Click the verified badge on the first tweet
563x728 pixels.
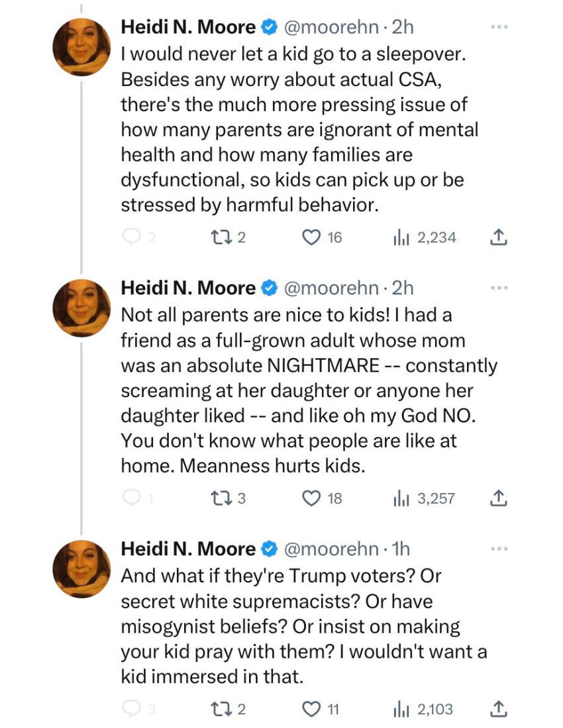[x=268, y=26]
